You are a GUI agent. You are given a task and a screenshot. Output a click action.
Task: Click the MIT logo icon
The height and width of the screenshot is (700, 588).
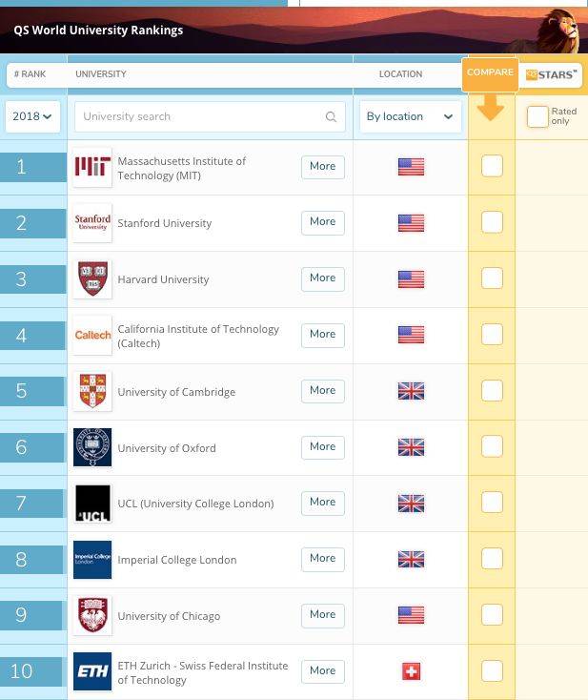pos(92,167)
